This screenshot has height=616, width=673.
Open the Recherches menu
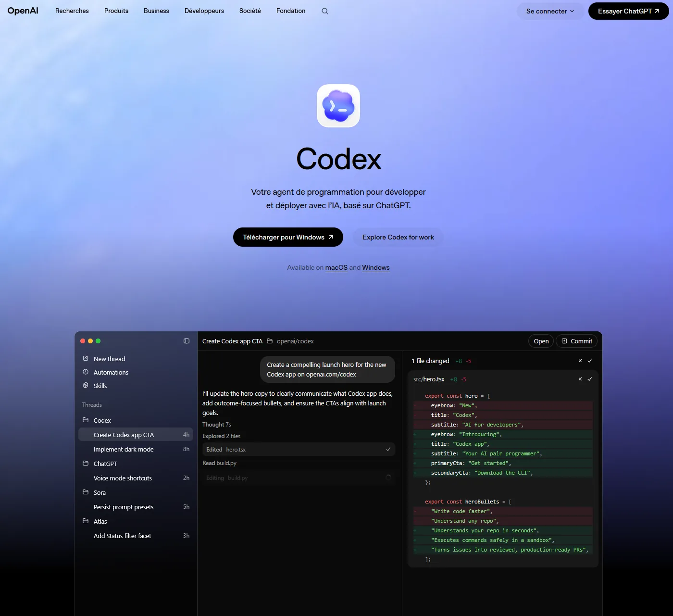(x=72, y=11)
